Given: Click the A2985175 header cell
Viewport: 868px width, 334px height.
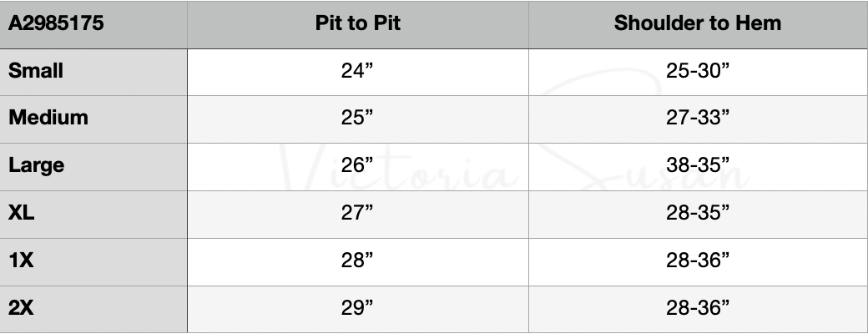Looking at the screenshot, I should [56, 23].
